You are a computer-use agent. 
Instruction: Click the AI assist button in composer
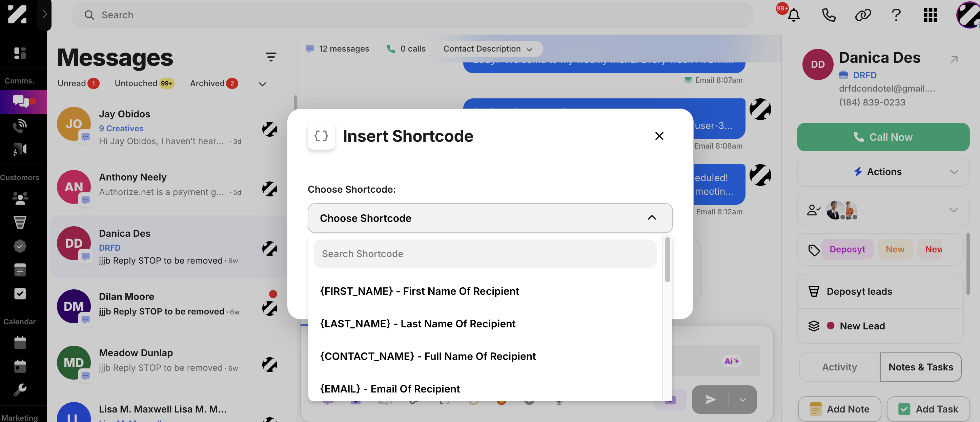731,361
